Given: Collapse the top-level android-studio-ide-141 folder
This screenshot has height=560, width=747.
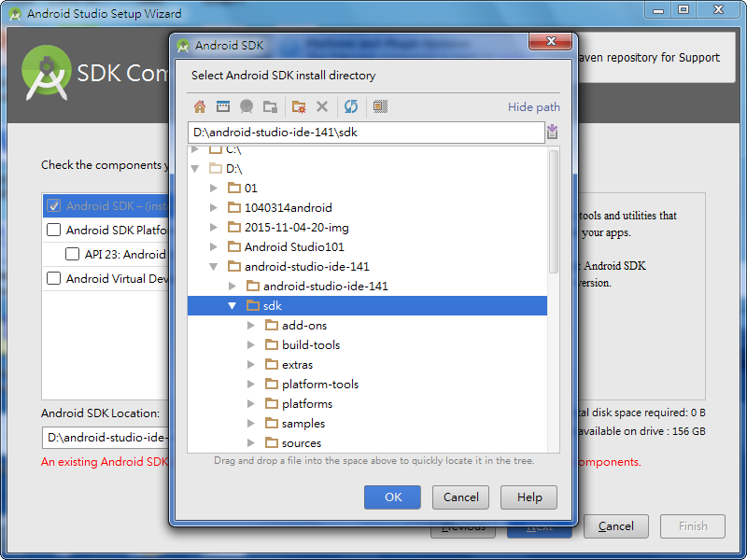Looking at the screenshot, I should [x=214, y=267].
